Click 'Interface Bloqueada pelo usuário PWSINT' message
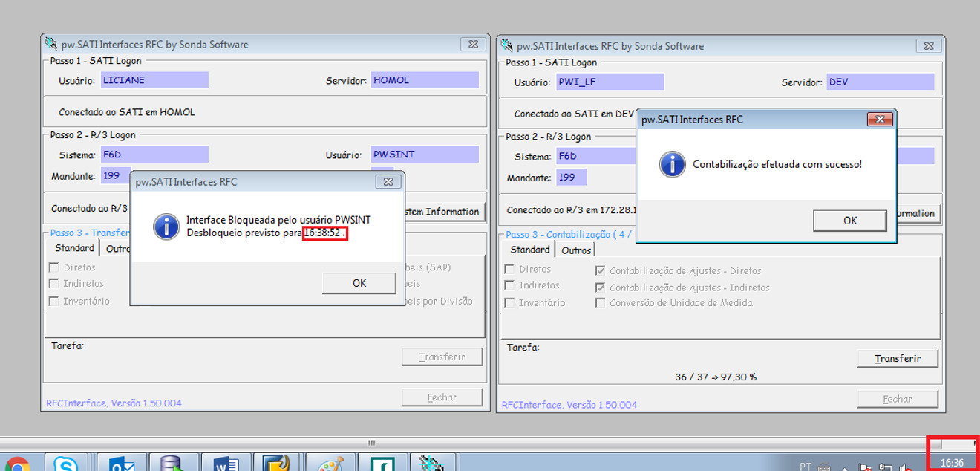The height and width of the screenshot is (471, 980). (x=278, y=220)
